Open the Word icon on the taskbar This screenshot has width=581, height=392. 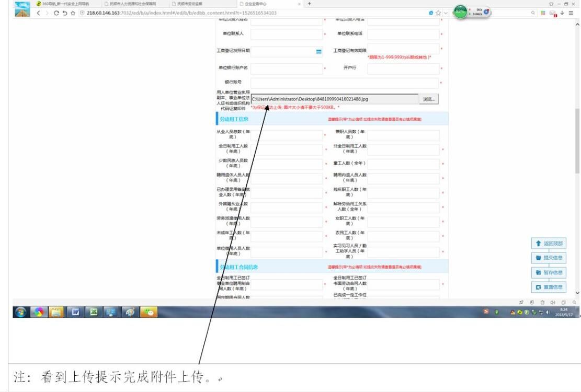(x=75, y=312)
